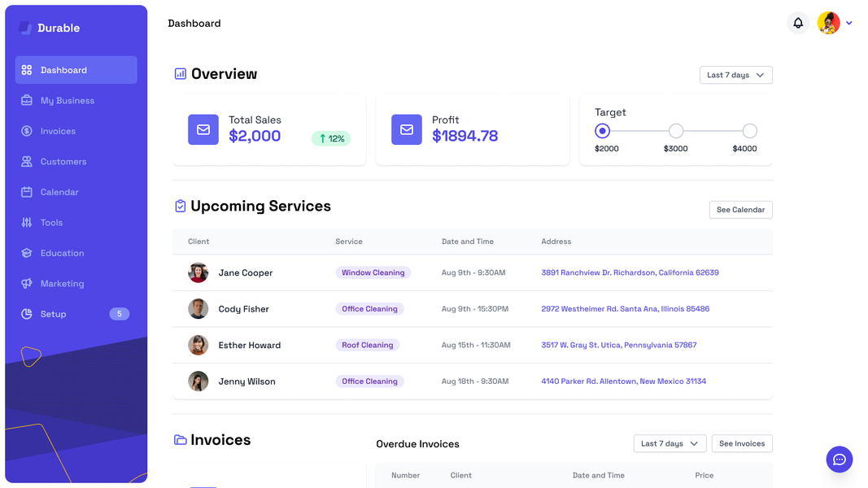Open Jane Cooper's address link

[630, 272]
